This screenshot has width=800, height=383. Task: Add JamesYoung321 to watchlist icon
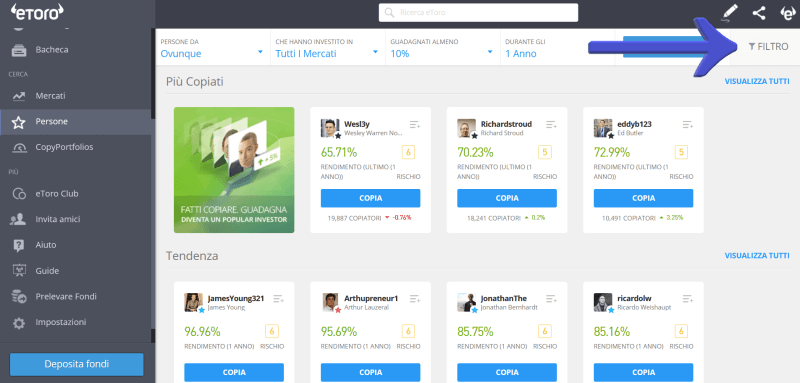click(x=278, y=299)
